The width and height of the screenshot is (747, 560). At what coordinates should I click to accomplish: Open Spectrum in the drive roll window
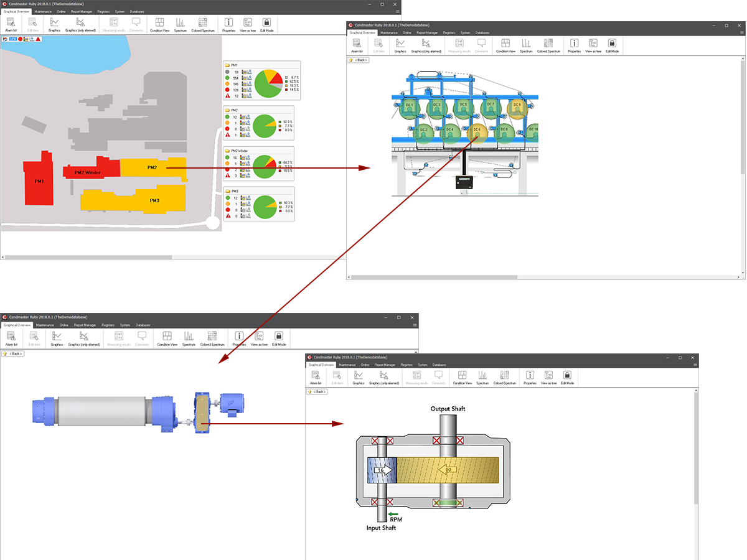189,339
